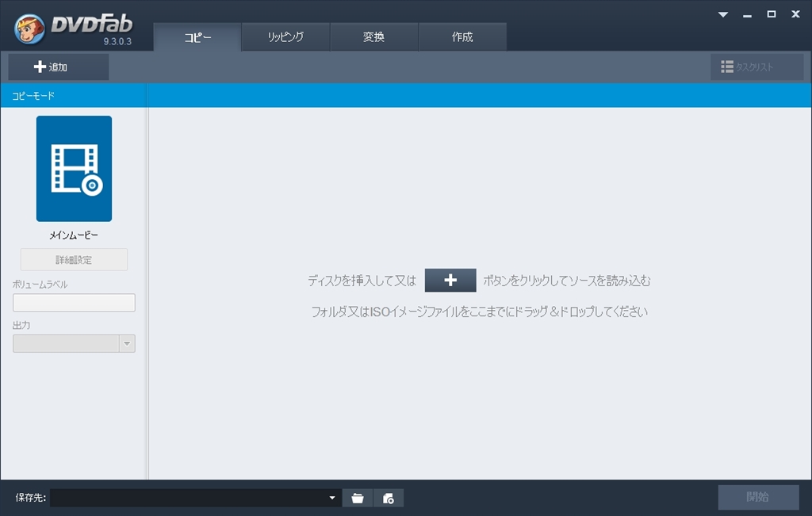The width and height of the screenshot is (812, 516).
Task: Close the DVDFab window
Action: point(796,14)
